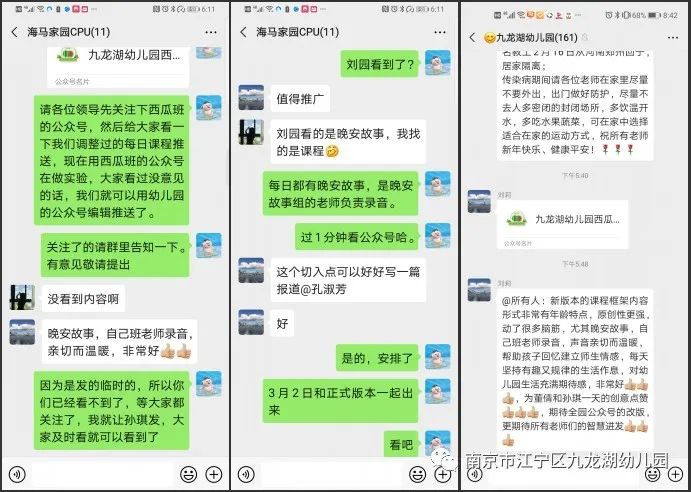Open more options in left chat
Viewport: 691px width, 492px height.
pyautogui.click(x=211, y=32)
